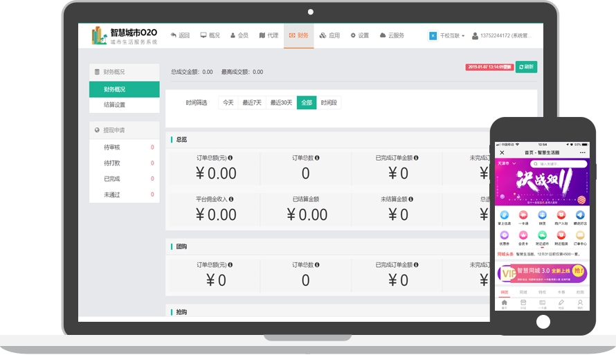Tap the phone close X icon

point(502,153)
